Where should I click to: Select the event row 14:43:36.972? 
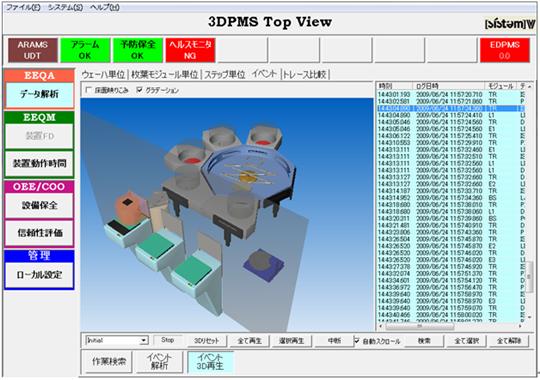450,287
